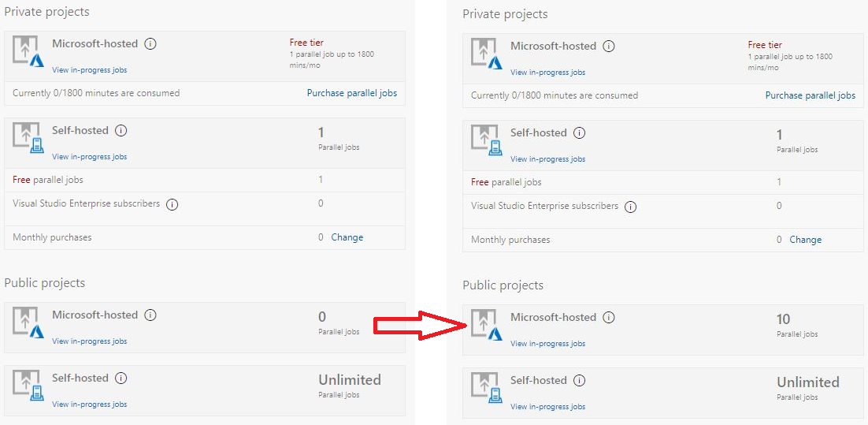Select 'Free tier' text in right screenshot
The image size is (868, 425).
click(x=765, y=45)
